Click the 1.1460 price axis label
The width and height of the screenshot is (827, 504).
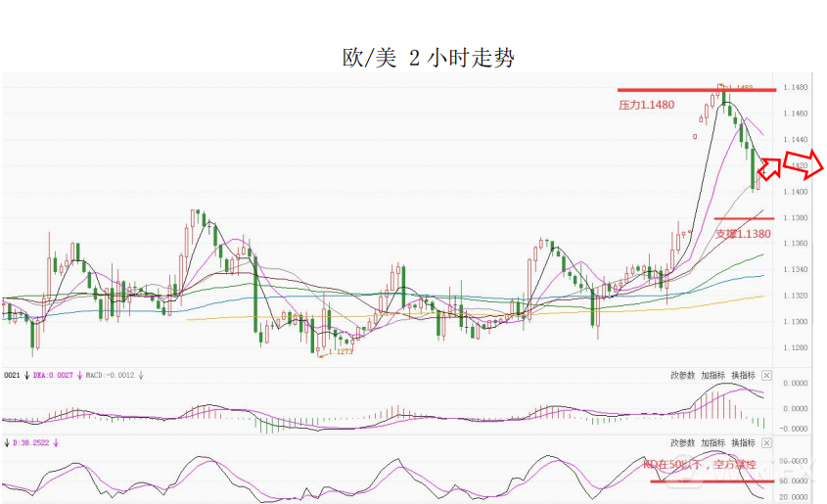pos(796,114)
